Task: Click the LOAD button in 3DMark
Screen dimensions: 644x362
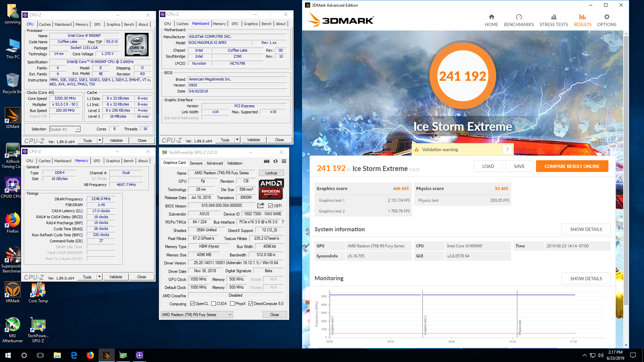Action: point(488,166)
